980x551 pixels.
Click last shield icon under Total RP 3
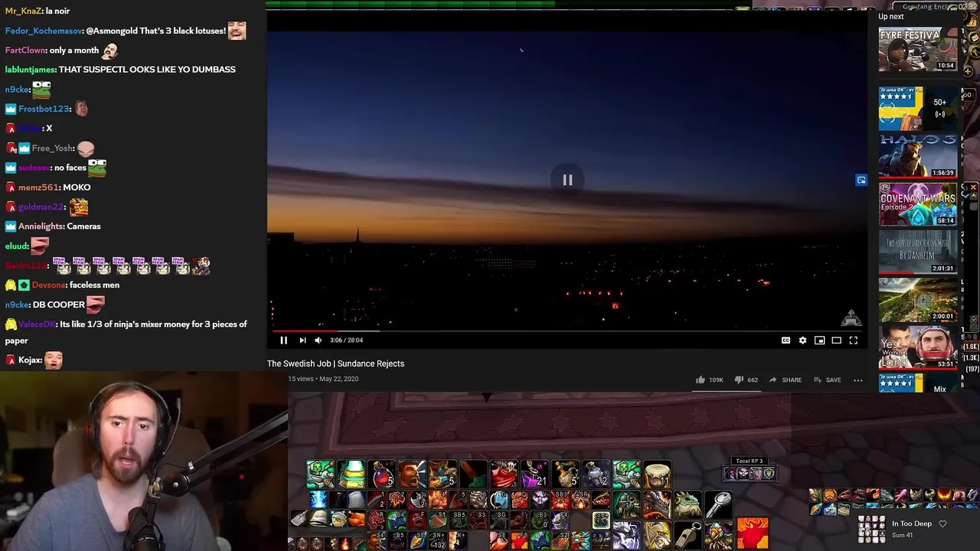click(769, 474)
